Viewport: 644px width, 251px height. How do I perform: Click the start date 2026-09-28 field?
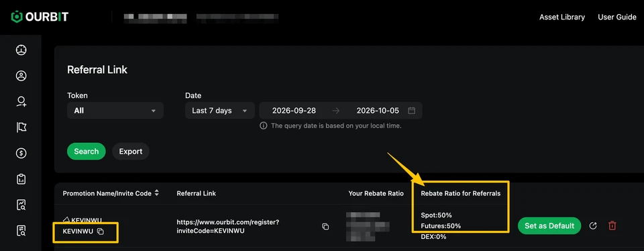tap(294, 111)
